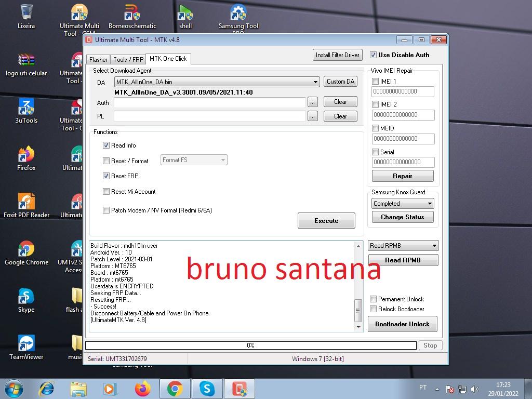Open the shell desktop shortcut

185,16
